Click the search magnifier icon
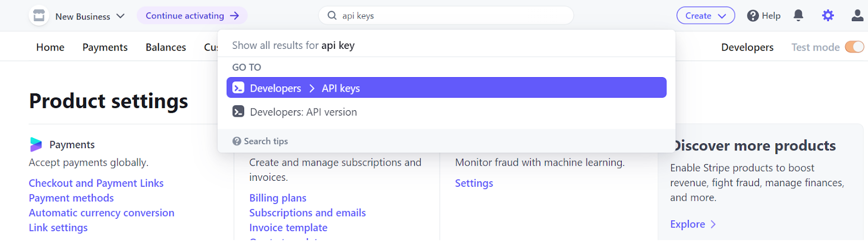 pos(332,16)
